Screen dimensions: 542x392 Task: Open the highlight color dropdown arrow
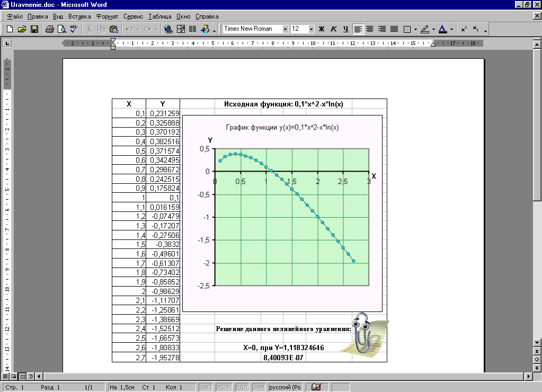433,29
